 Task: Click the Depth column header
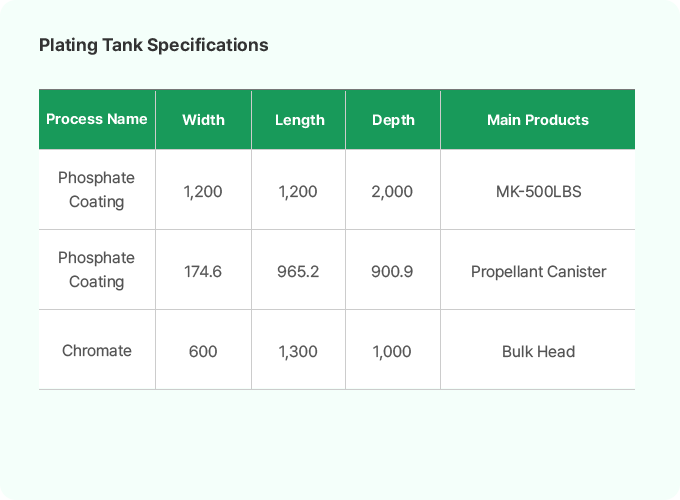tap(393, 120)
